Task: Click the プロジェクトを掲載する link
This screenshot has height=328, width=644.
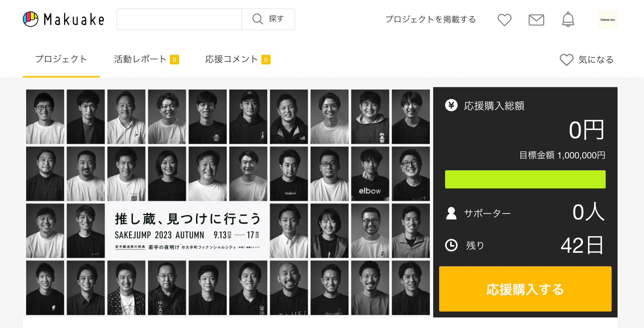Action: (431, 19)
